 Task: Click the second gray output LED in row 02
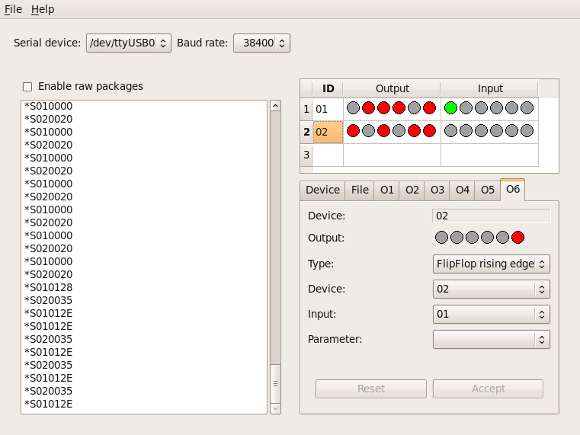click(399, 131)
